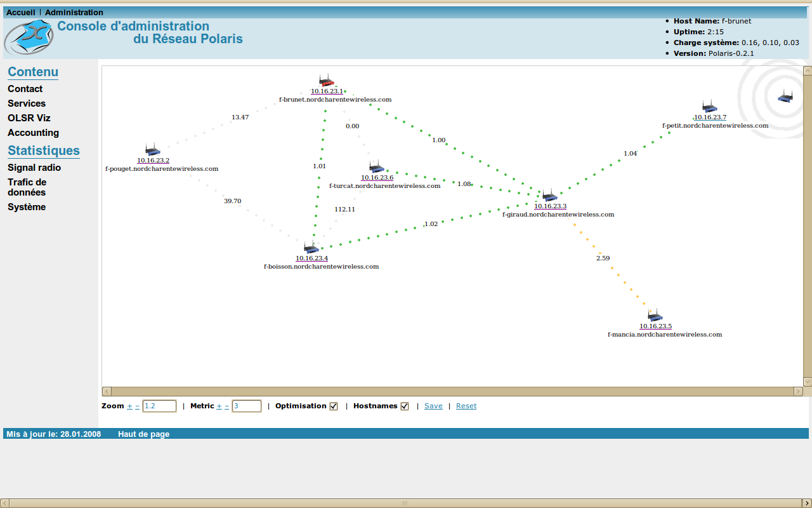Select the f-giraud router node icon

[x=549, y=195]
